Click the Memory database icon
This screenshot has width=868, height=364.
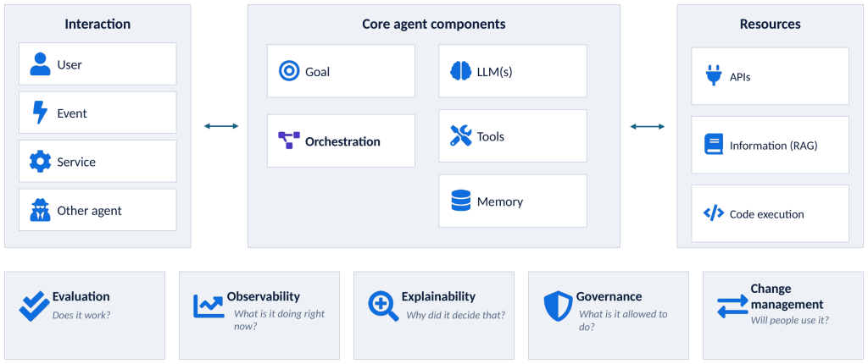pyautogui.click(x=460, y=201)
